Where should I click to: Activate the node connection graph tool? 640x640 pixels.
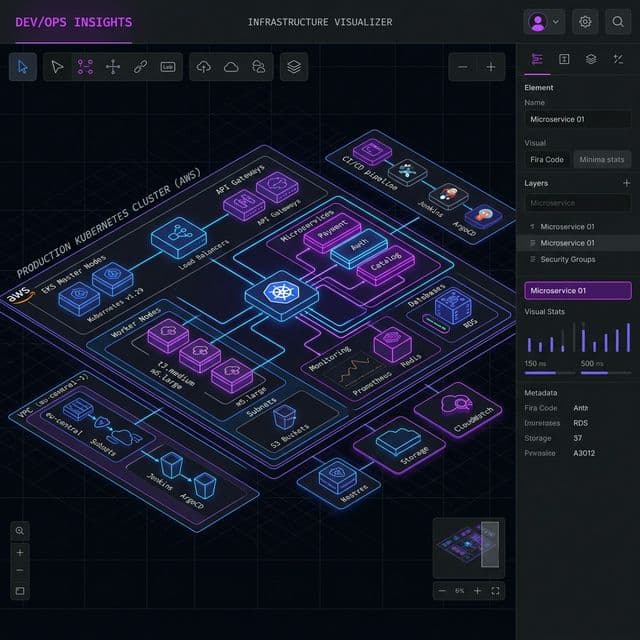click(85, 67)
